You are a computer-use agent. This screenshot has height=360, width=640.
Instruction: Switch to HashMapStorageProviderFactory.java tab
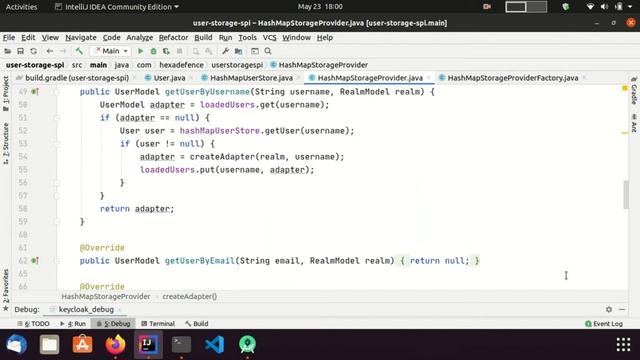point(513,78)
